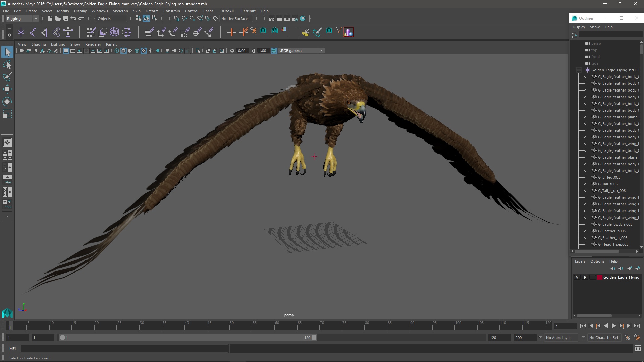Click the New Scene icon

[x=50, y=19]
